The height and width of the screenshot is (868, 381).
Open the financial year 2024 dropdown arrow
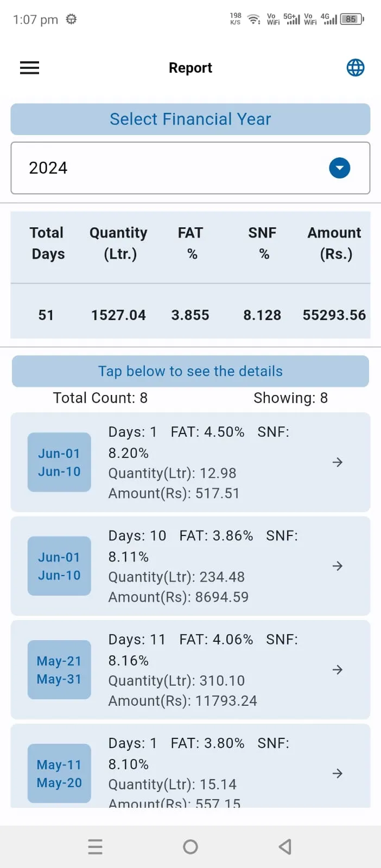click(x=340, y=168)
